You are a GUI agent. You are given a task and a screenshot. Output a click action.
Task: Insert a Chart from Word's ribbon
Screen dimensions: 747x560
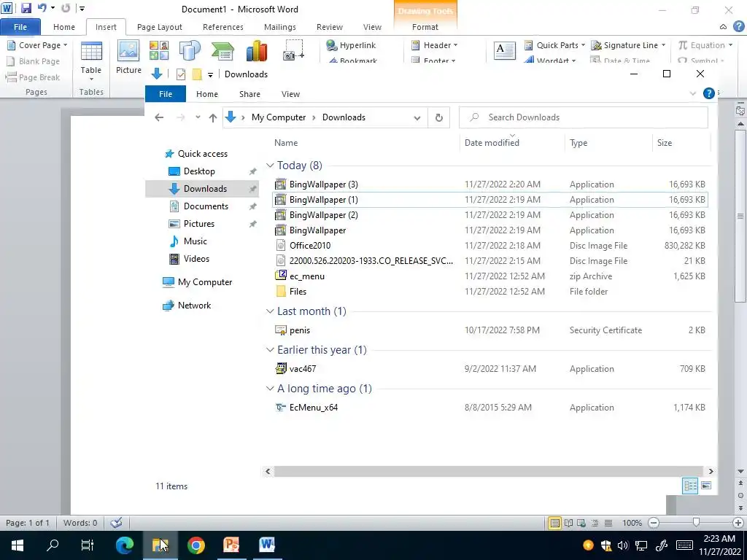click(256, 50)
